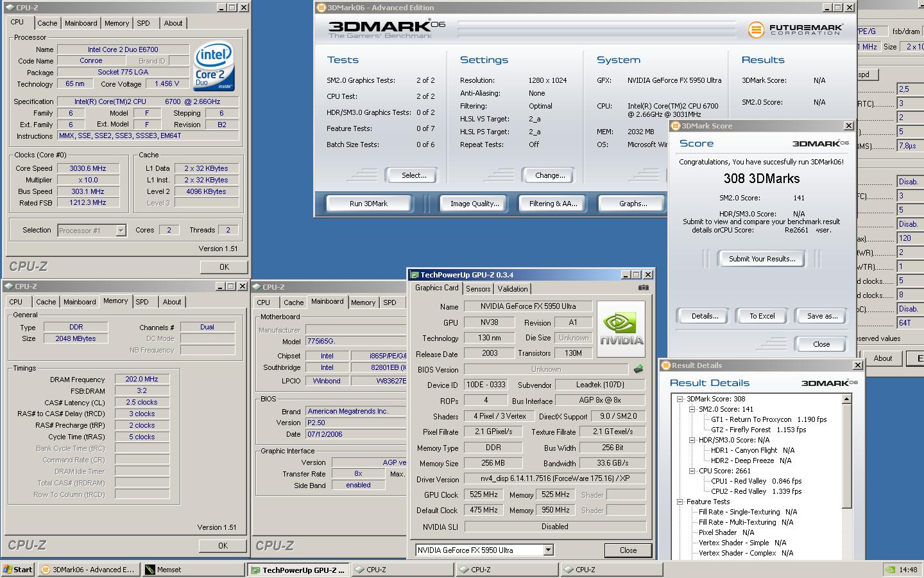Open the Processor #1 selection dropdown

tap(121, 230)
